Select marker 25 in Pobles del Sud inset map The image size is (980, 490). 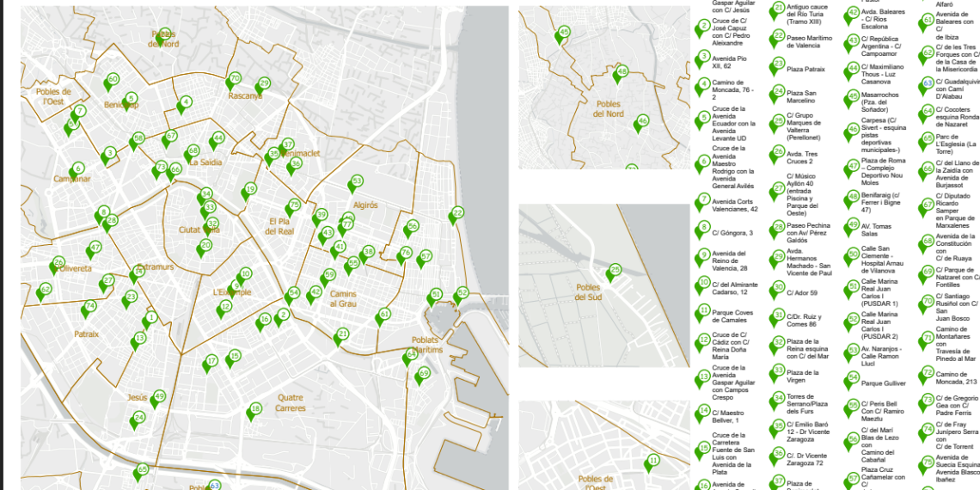(x=614, y=273)
